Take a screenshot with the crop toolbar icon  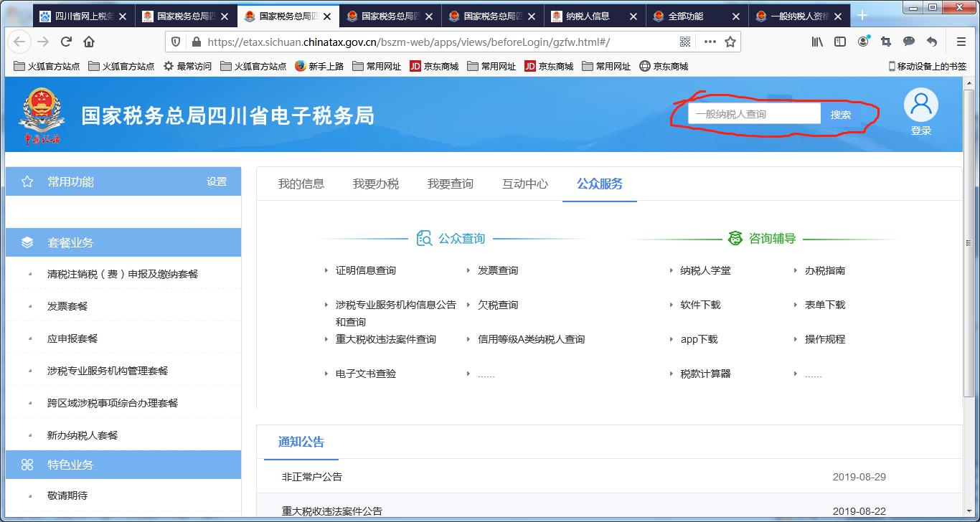(x=885, y=42)
